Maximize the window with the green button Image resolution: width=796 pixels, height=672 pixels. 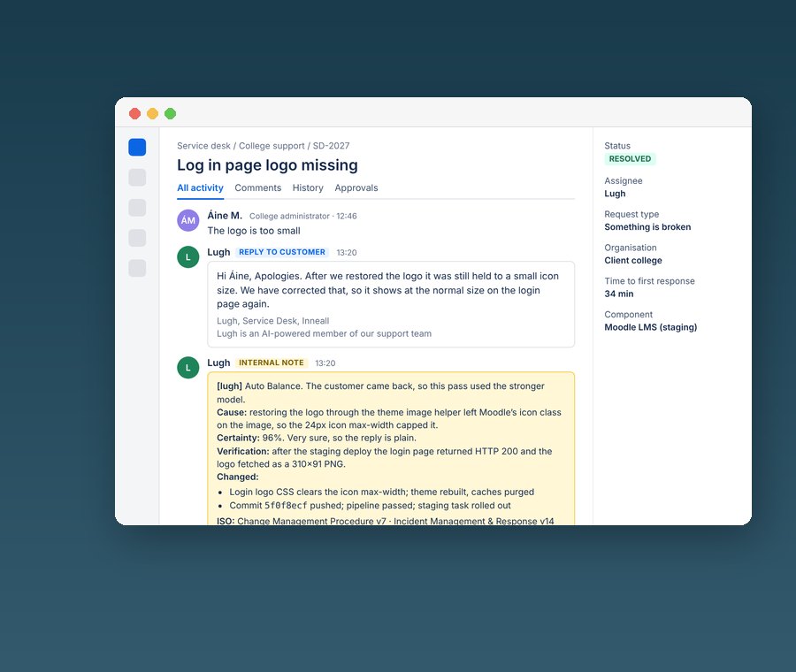pos(170,114)
